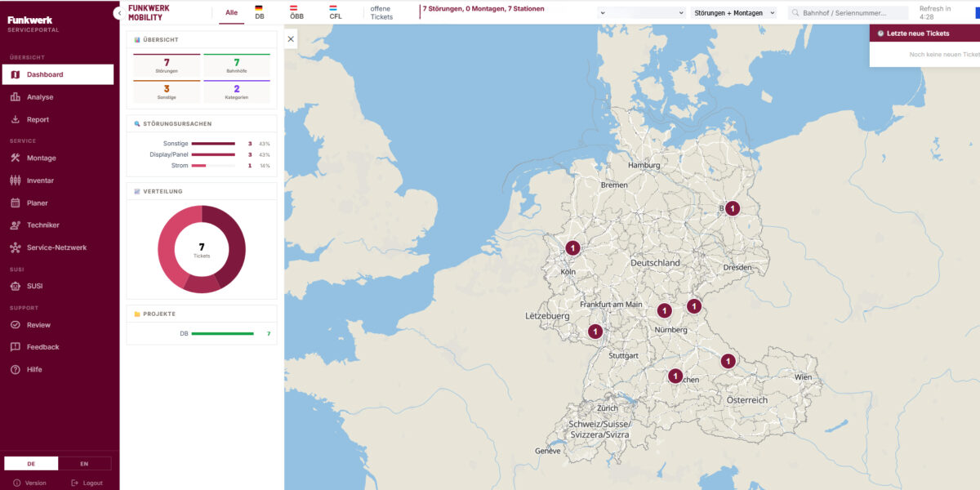Viewport: 980px width, 490px height.
Task: Open the Review support page
Action: tap(57, 325)
